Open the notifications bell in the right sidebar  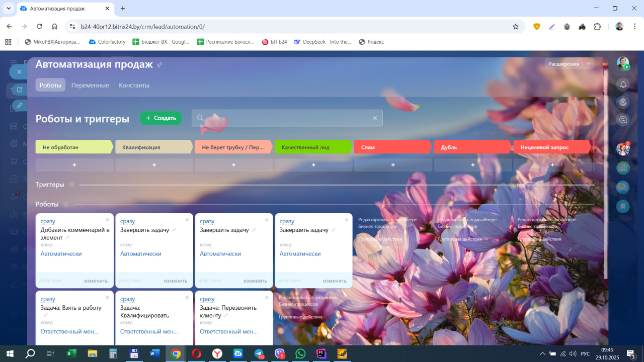coord(623,84)
